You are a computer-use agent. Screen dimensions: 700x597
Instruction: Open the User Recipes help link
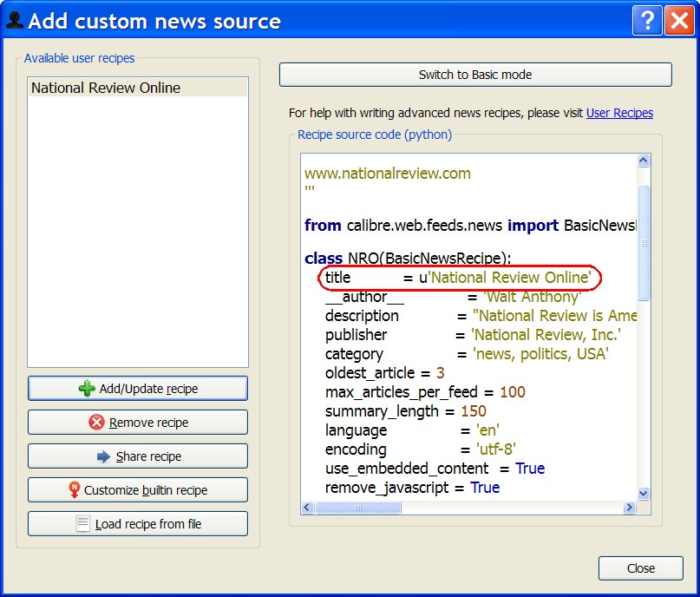click(x=619, y=113)
